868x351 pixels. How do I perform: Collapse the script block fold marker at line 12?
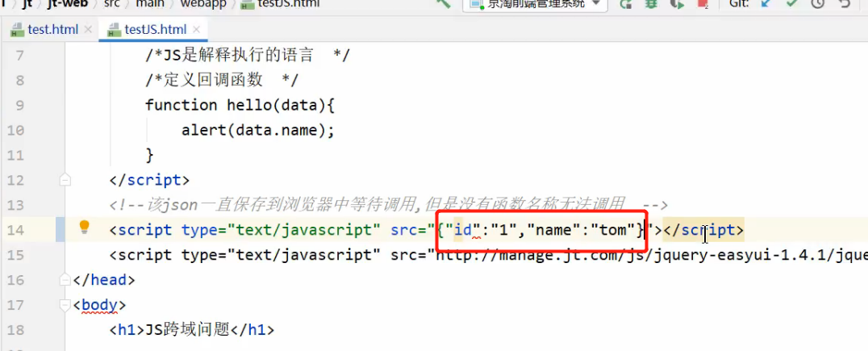click(65, 180)
